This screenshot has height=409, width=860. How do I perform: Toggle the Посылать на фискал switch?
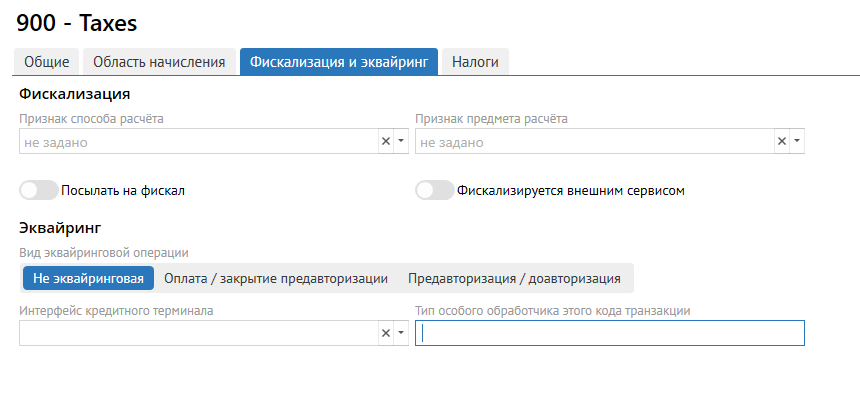(39, 190)
